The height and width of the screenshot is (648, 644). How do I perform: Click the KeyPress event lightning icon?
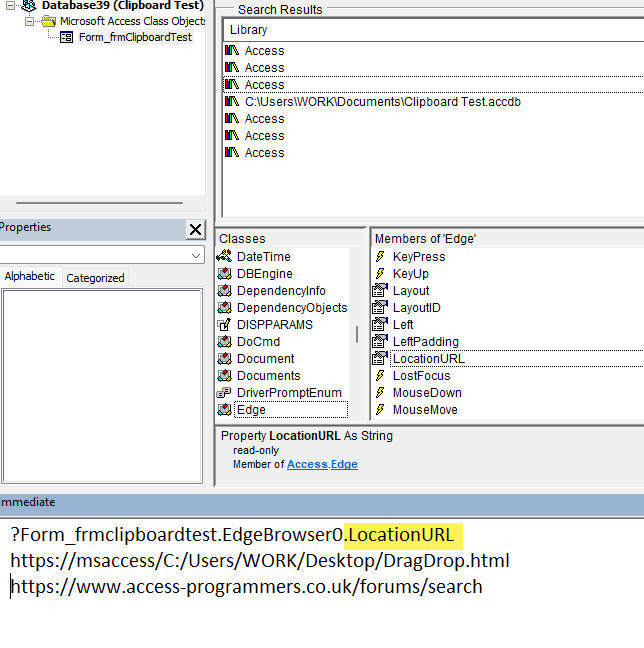380,257
